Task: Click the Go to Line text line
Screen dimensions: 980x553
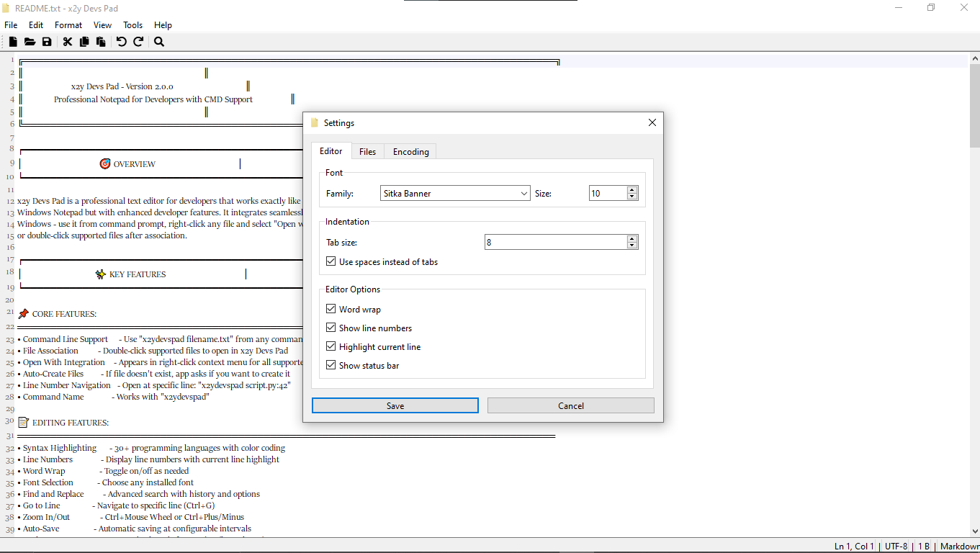Action: pos(116,505)
